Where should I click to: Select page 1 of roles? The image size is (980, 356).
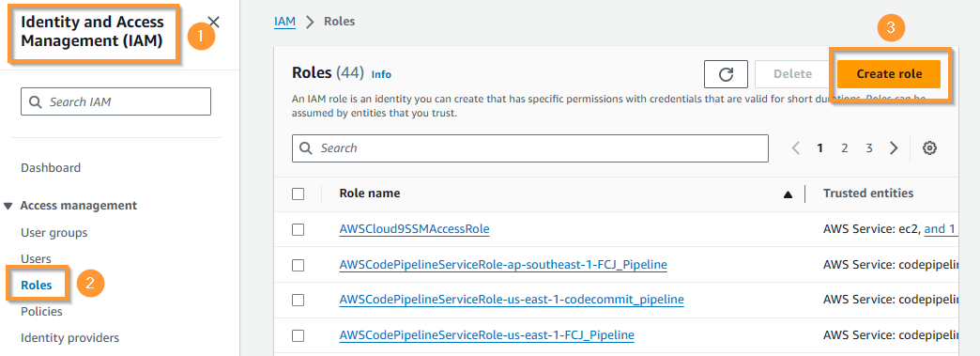(819, 148)
